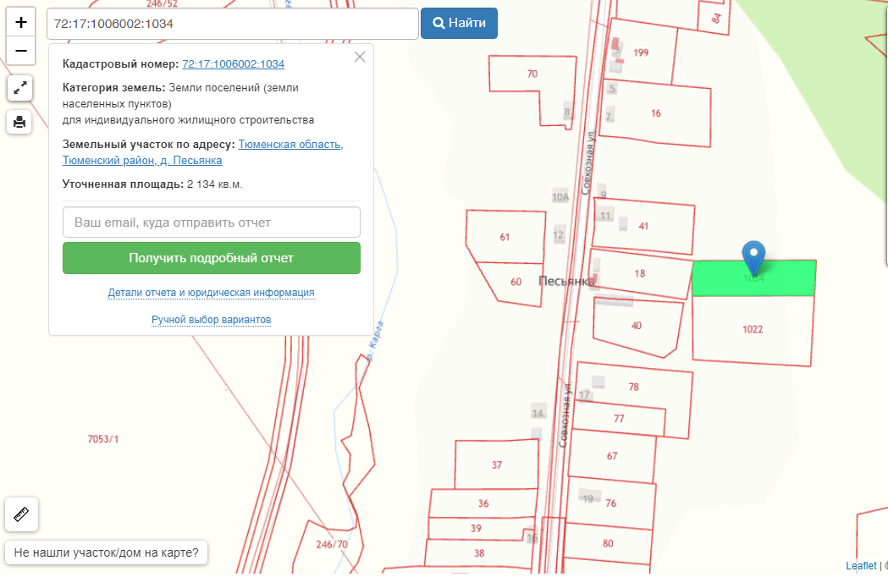Screen dimensions: 888x588
Task: Activate the ruler measurement tool
Action: [x=21, y=514]
